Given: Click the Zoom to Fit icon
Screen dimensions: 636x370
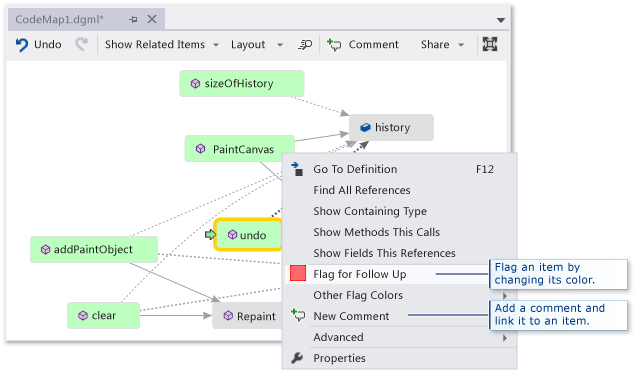Looking at the screenshot, I should 490,44.
